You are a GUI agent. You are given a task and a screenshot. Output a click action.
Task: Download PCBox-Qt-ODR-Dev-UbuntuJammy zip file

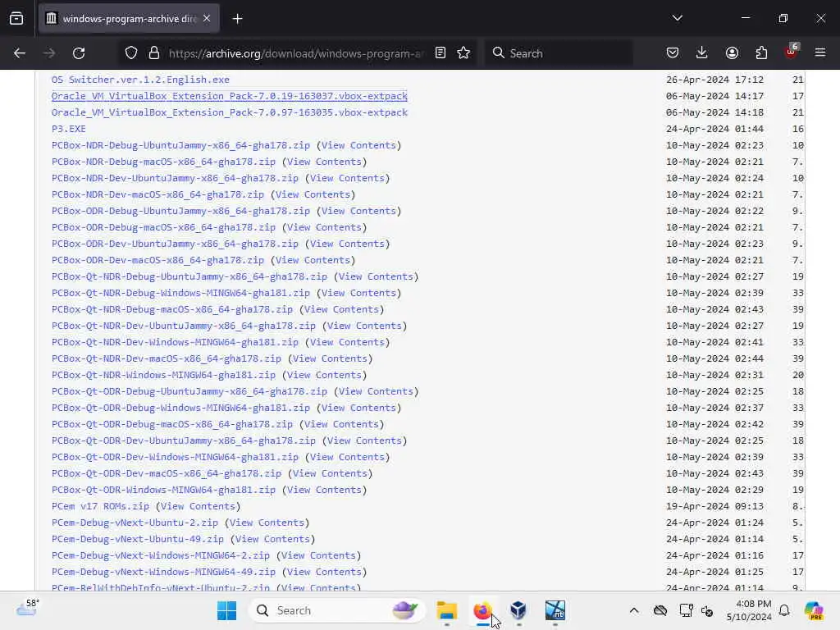click(x=184, y=441)
